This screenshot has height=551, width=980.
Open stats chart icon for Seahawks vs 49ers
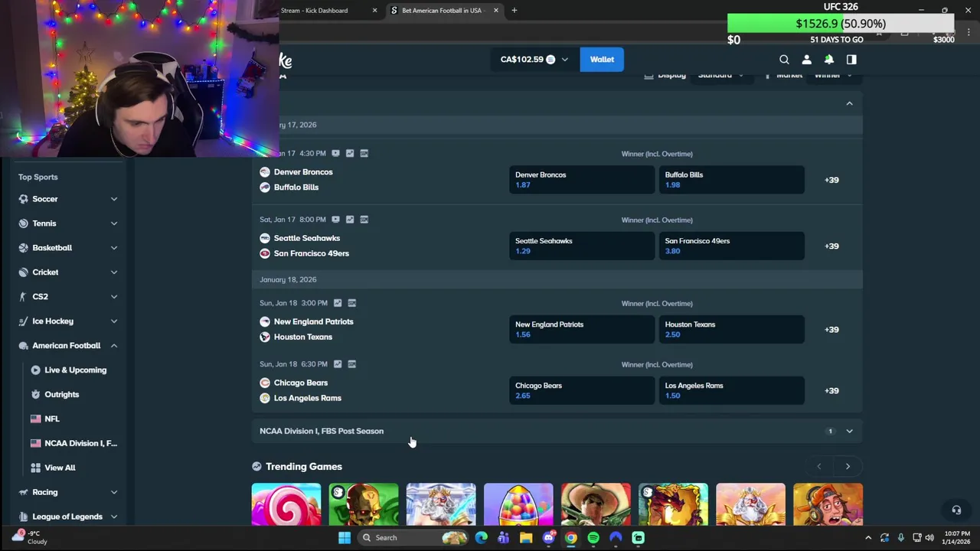click(x=350, y=219)
